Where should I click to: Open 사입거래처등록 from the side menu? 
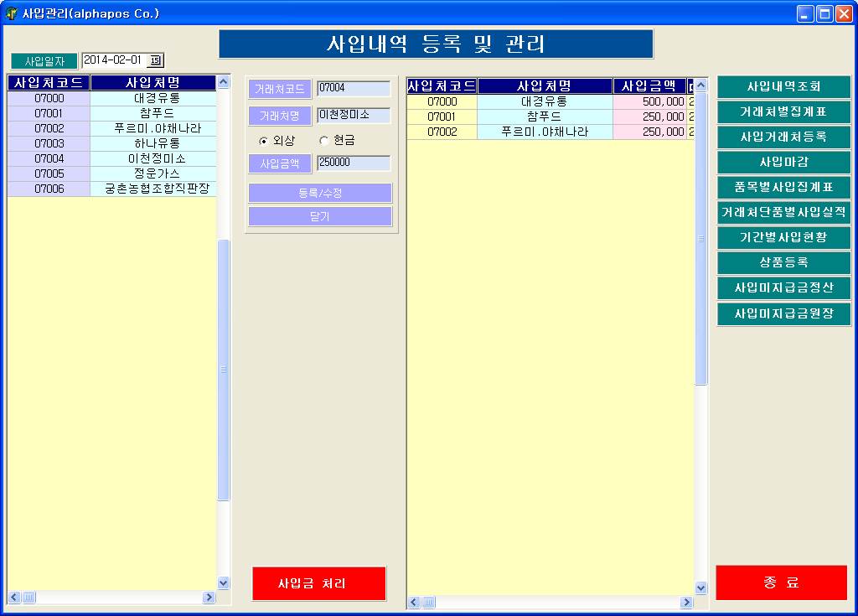(x=783, y=137)
